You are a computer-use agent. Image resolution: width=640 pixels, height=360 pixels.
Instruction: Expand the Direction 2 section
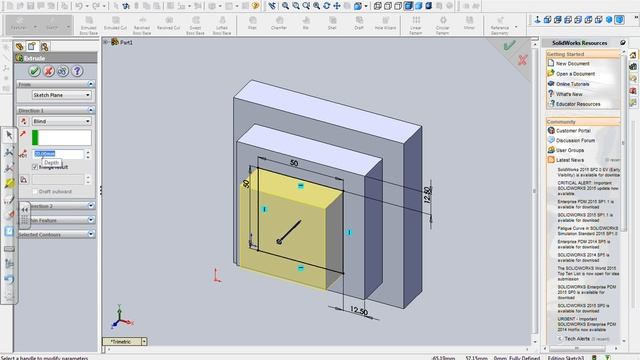[91, 206]
